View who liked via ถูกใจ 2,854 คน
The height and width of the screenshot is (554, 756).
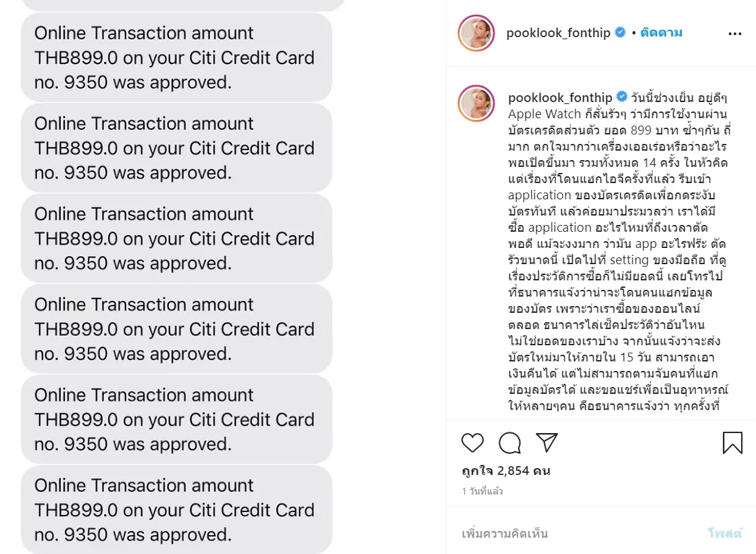(x=506, y=470)
